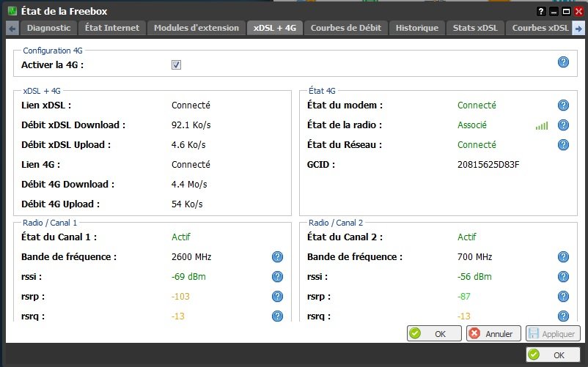588x367 pixels.
Task: Click the title bar question mark help button
Action: (541, 11)
